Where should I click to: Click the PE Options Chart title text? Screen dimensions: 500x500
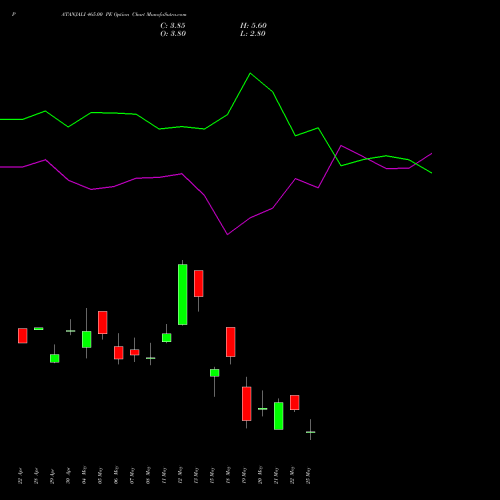(x=123, y=15)
